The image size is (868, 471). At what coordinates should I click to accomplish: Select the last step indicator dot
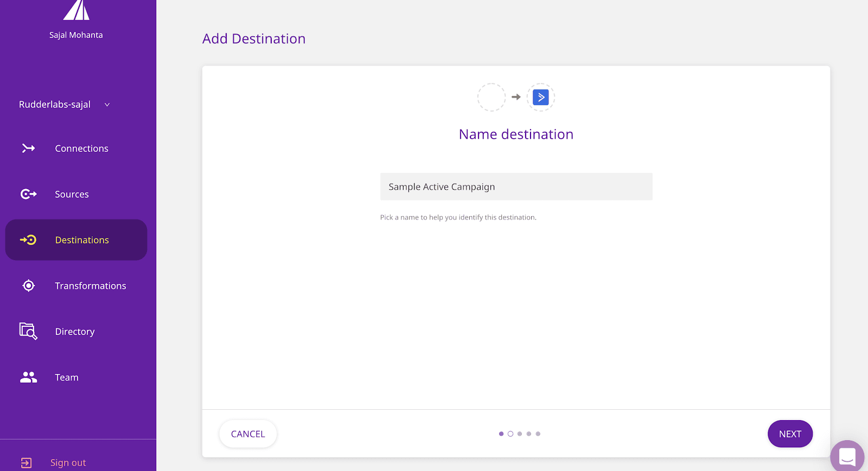[x=538, y=434]
